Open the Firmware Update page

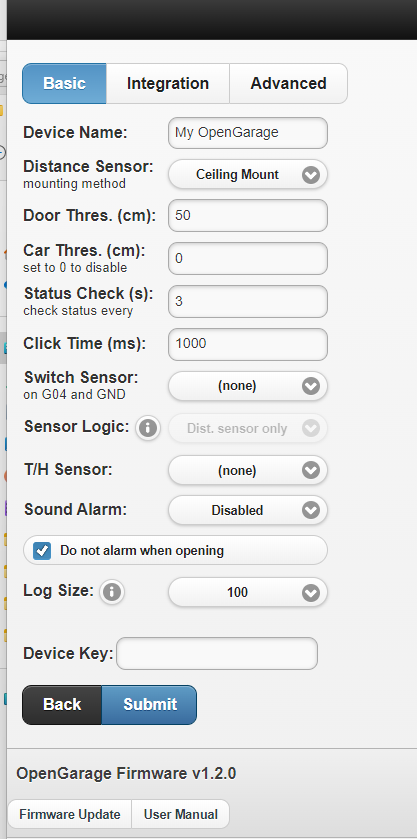pyautogui.click(x=70, y=814)
